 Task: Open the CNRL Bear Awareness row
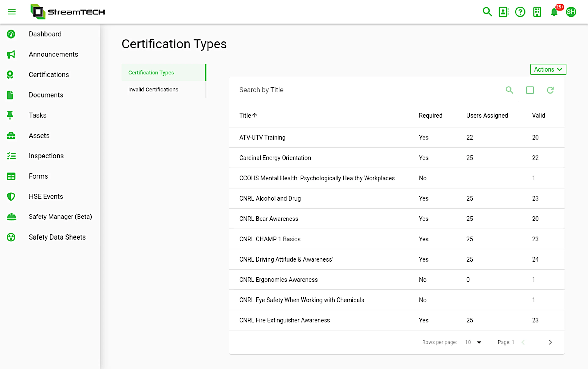point(397,219)
